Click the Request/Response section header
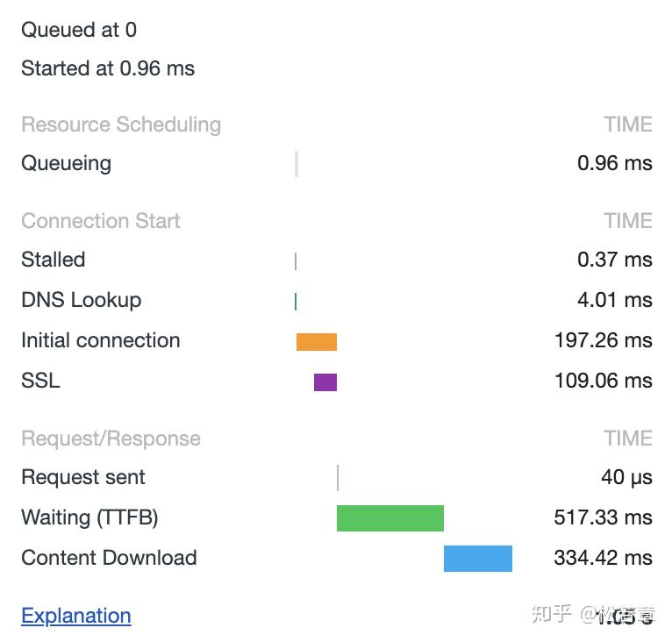 point(111,439)
